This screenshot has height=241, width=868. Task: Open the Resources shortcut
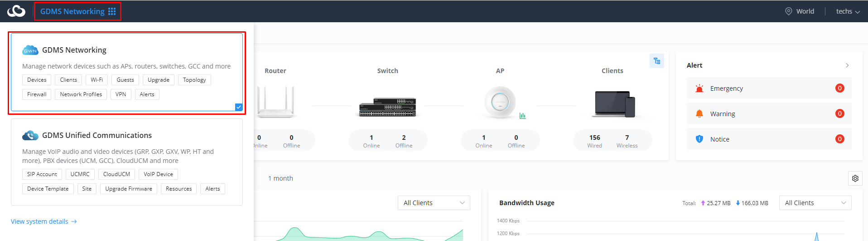pyautogui.click(x=178, y=189)
